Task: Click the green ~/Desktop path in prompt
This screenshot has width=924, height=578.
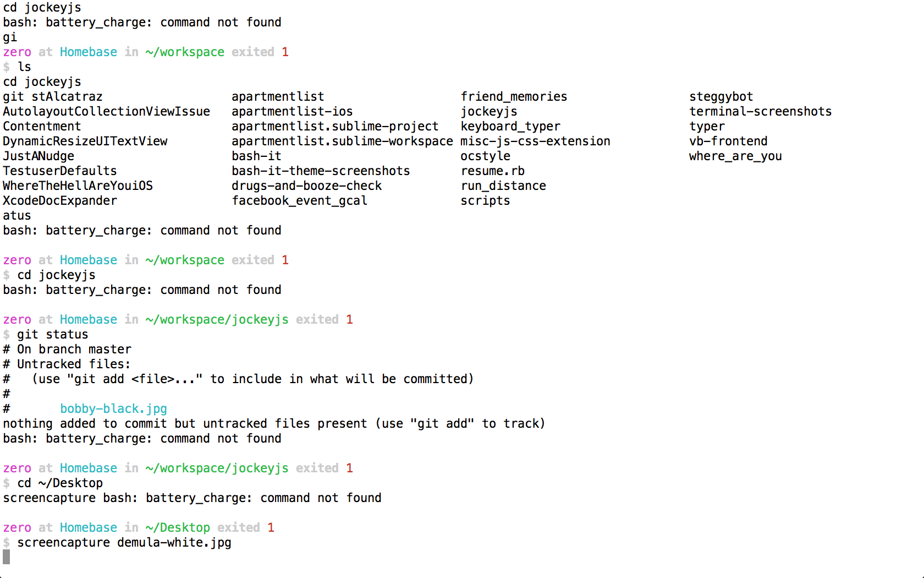Action: [x=178, y=527]
